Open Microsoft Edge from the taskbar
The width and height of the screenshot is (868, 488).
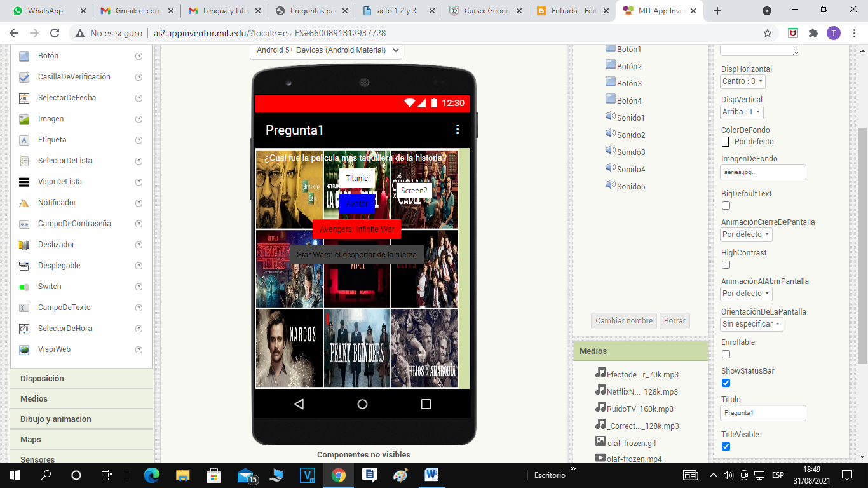tap(152, 475)
